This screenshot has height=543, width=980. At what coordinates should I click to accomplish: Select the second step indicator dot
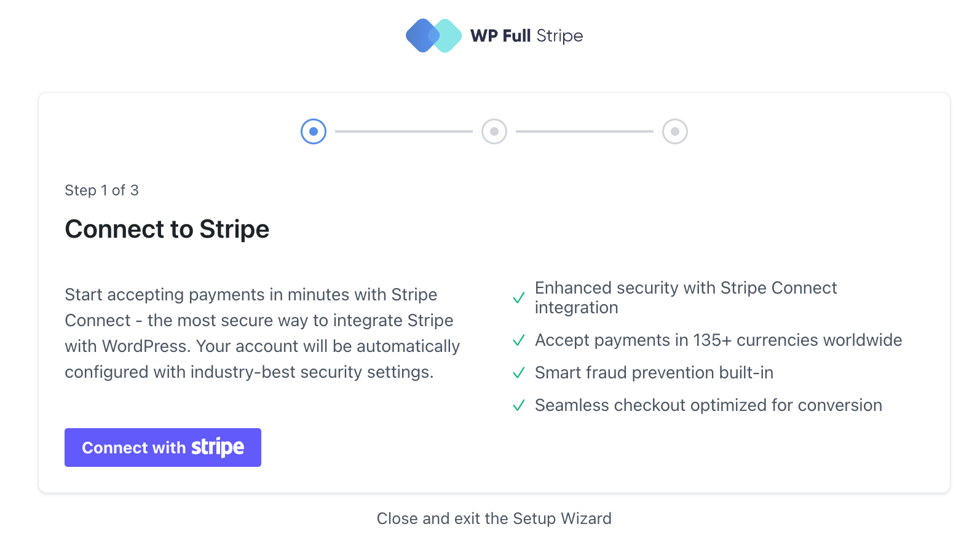click(x=494, y=131)
